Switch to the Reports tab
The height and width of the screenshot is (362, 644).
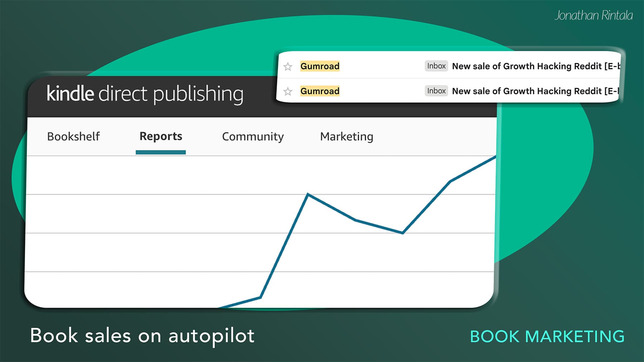(x=161, y=137)
